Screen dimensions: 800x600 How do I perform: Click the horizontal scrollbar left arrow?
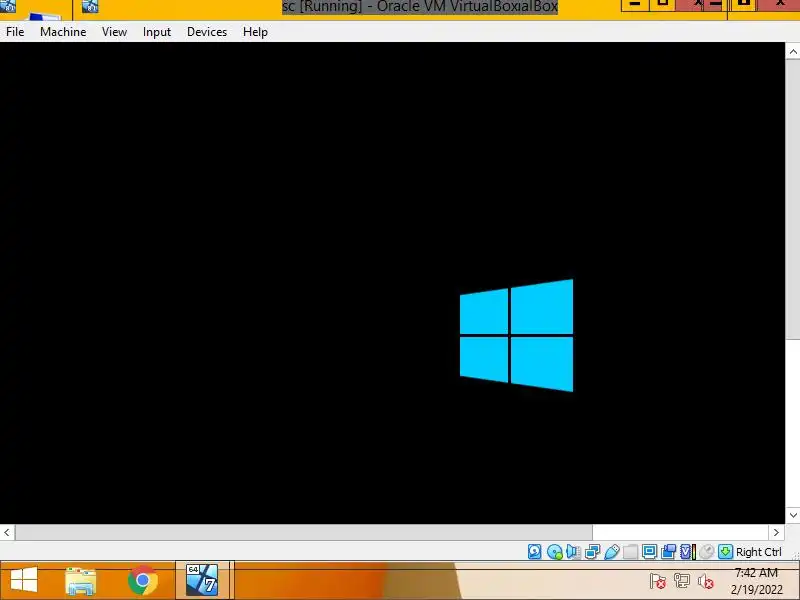[7, 533]
